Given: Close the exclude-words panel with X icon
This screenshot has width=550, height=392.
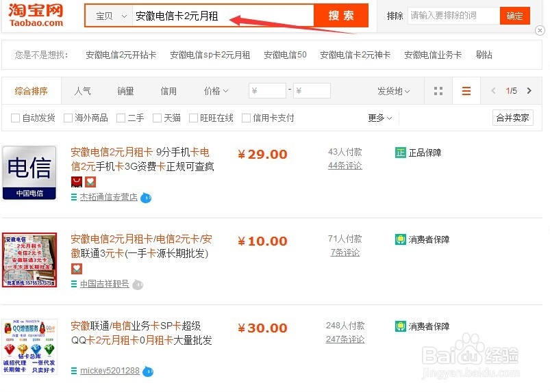Looking at the screenshot, I should coord(540,31).
